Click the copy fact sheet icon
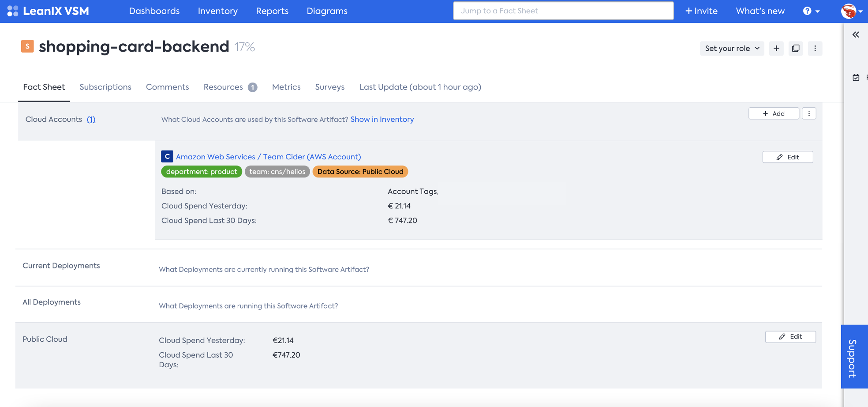 pyautogui.click(x=796, y=49)
